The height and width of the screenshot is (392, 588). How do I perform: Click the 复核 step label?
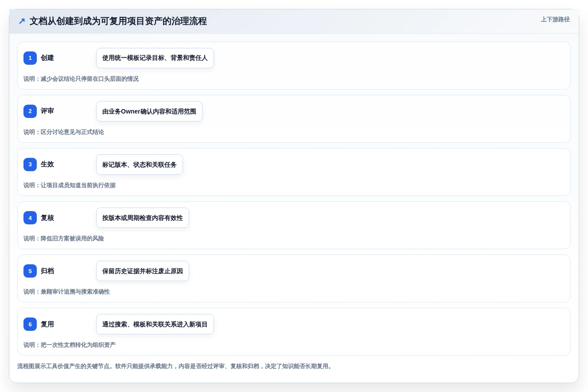(47, 218)
